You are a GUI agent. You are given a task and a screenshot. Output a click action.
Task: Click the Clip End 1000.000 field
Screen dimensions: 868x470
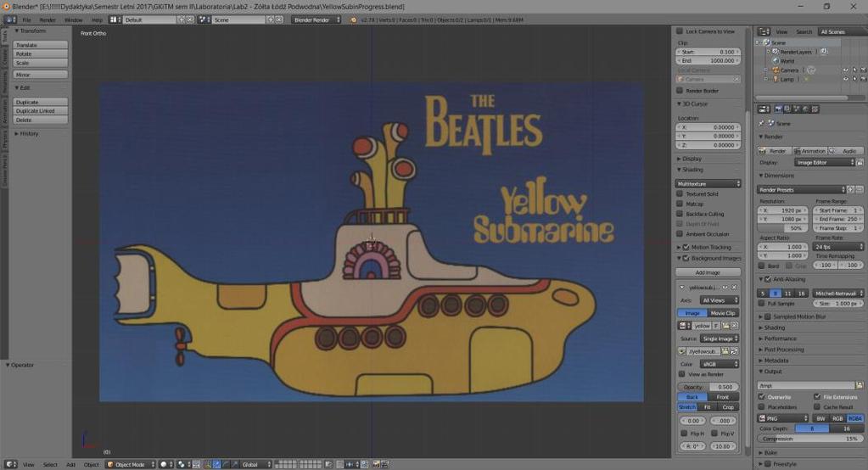coord(708,60)
